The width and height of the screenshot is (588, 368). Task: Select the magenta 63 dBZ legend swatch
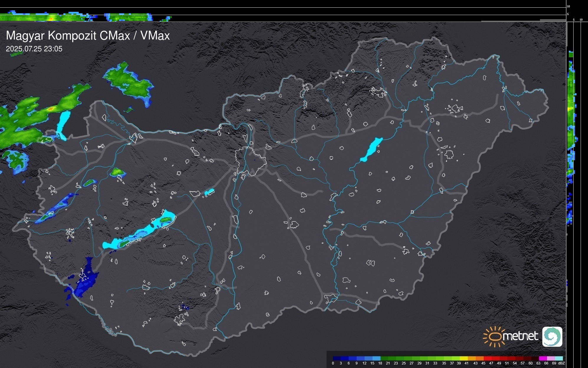point(543,358)
